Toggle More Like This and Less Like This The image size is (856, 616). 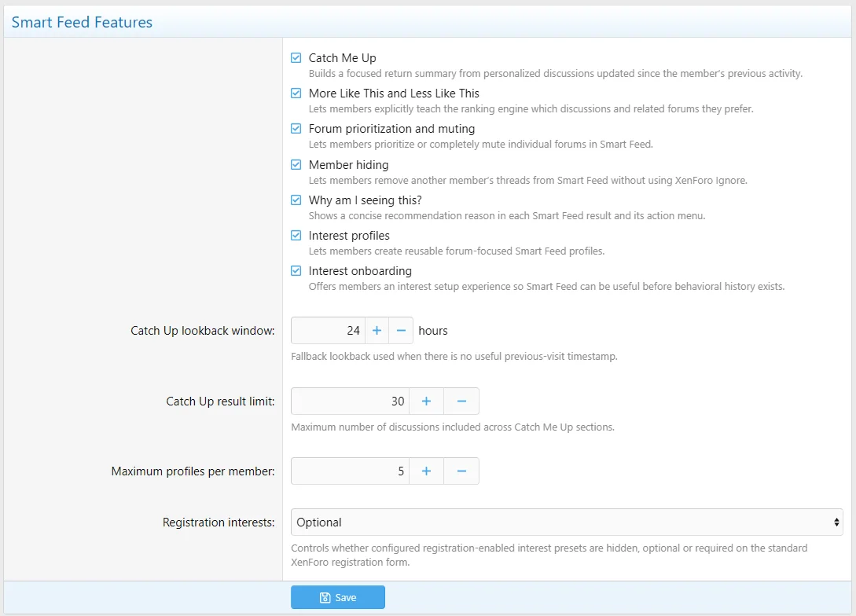coord(296,93)
